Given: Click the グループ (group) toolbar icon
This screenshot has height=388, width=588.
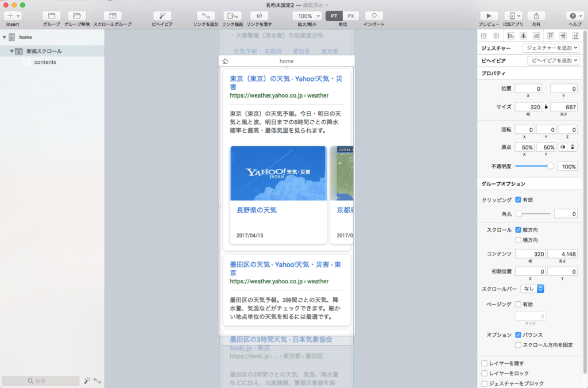Looking at the screenshot, I should point(51,16).
